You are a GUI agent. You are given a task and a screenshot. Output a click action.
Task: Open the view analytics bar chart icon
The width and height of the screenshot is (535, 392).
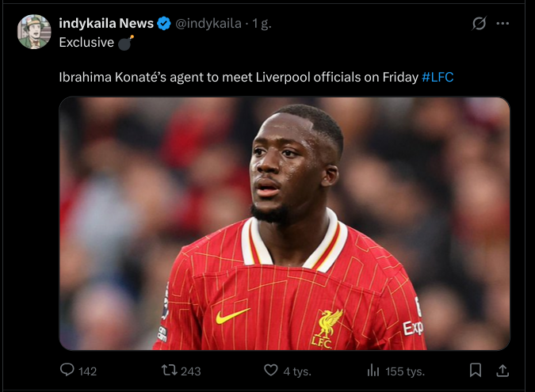click(373, 370)
